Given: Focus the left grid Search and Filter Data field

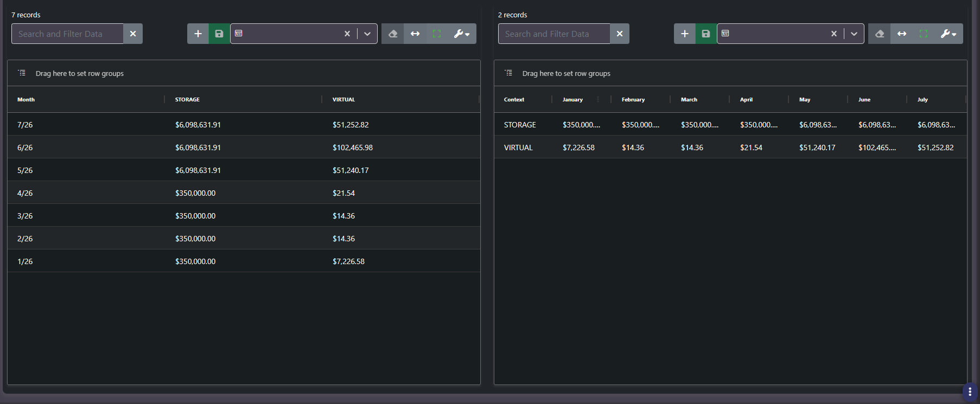Looking at the screenshot, I should [x=67, y=34].
